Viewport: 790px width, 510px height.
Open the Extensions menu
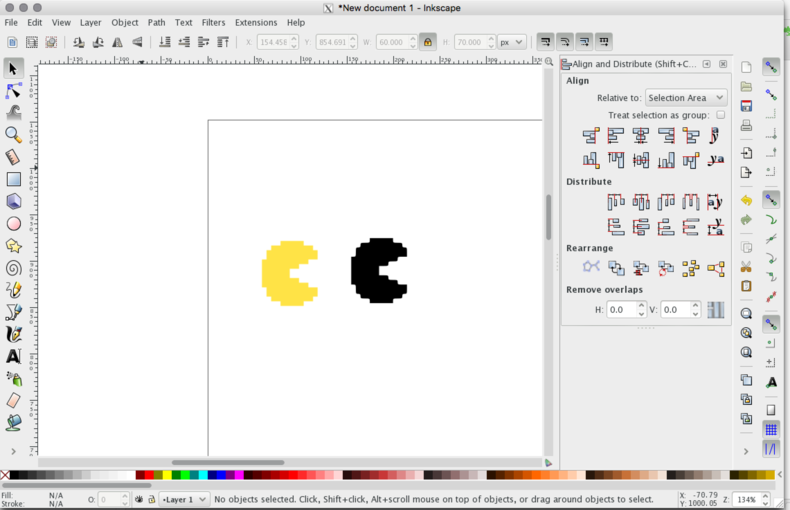(256, 22)
